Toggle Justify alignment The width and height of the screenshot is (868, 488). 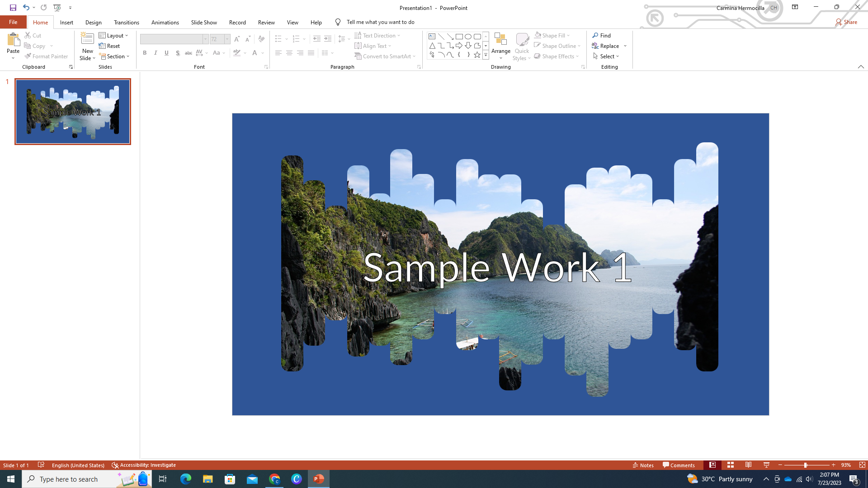pos(311,53)
